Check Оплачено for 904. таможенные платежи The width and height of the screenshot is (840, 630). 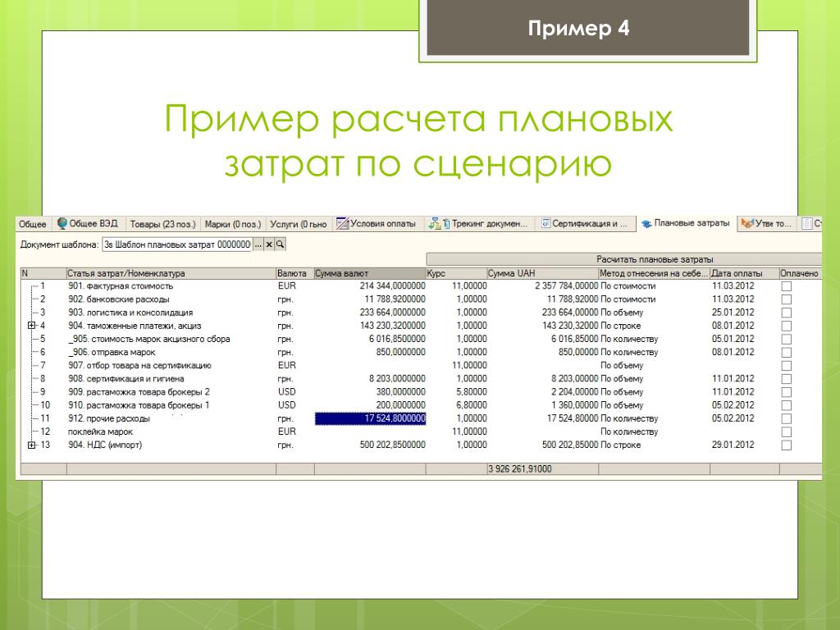787,326
